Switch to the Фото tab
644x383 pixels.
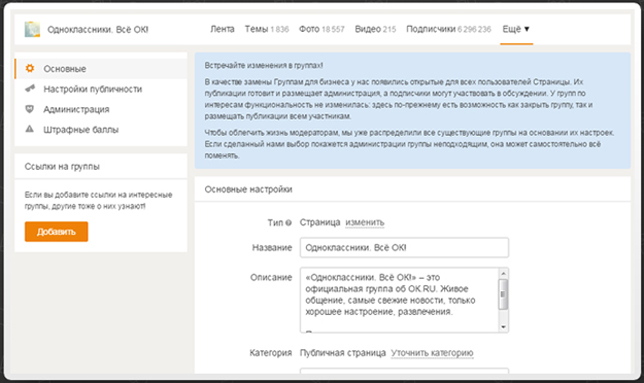[x=322, y=29]
